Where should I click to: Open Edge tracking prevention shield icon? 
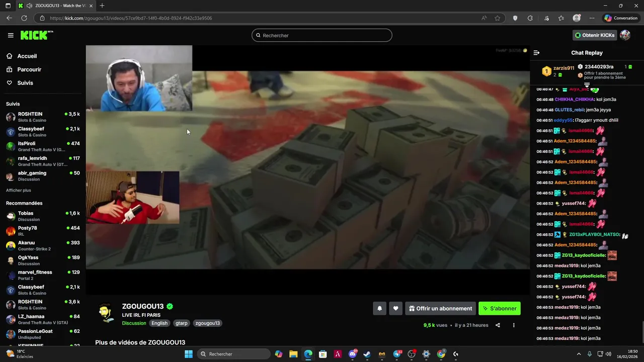coord(515,18)
